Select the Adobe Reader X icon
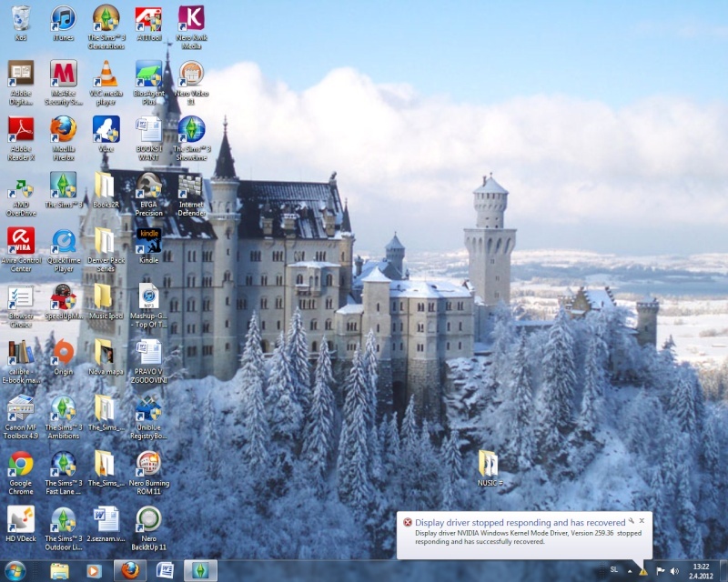 pos(20,138)
